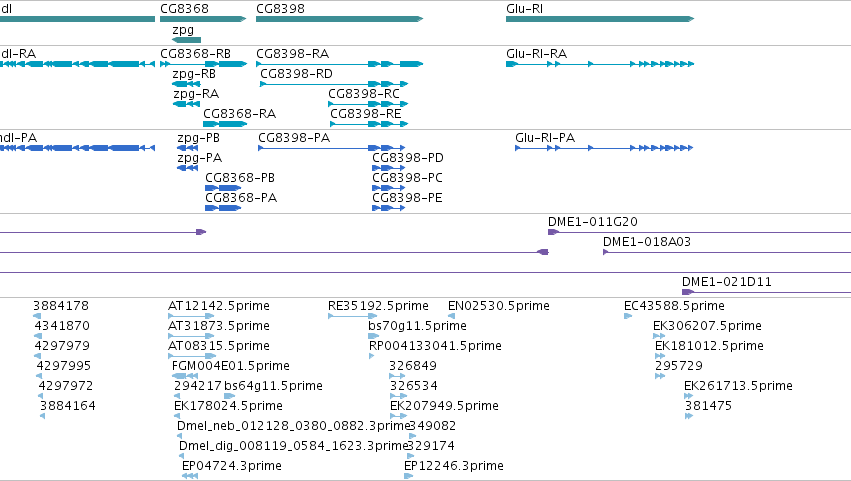Click transcript CG8368-RA
This screenshot has width=851, height=481.
[x=239, y=114]
